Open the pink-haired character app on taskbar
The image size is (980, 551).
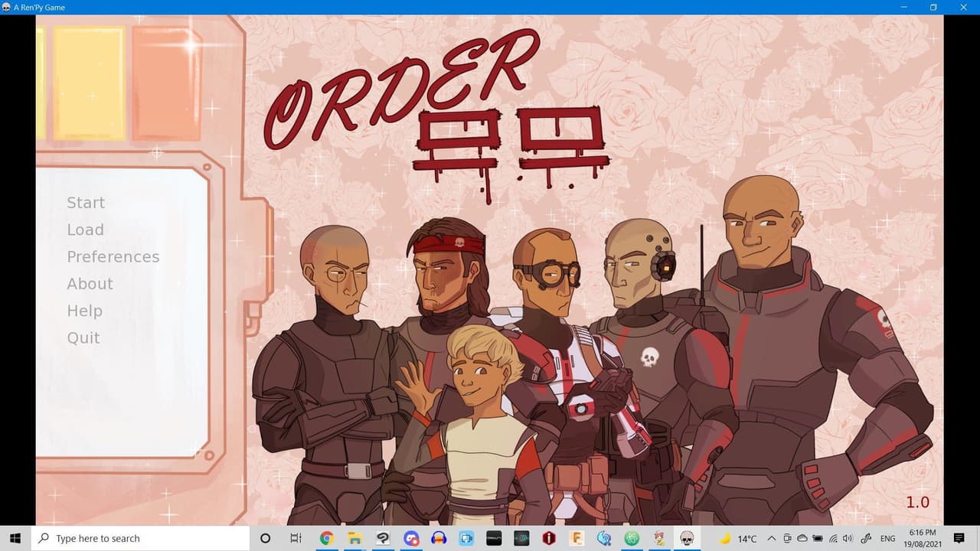click(x=659, y=538)
